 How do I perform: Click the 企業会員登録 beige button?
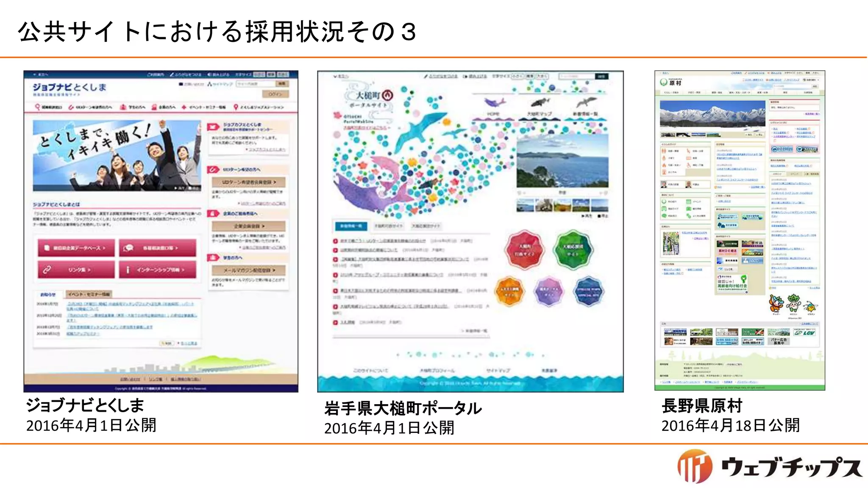tap(249, 226)
